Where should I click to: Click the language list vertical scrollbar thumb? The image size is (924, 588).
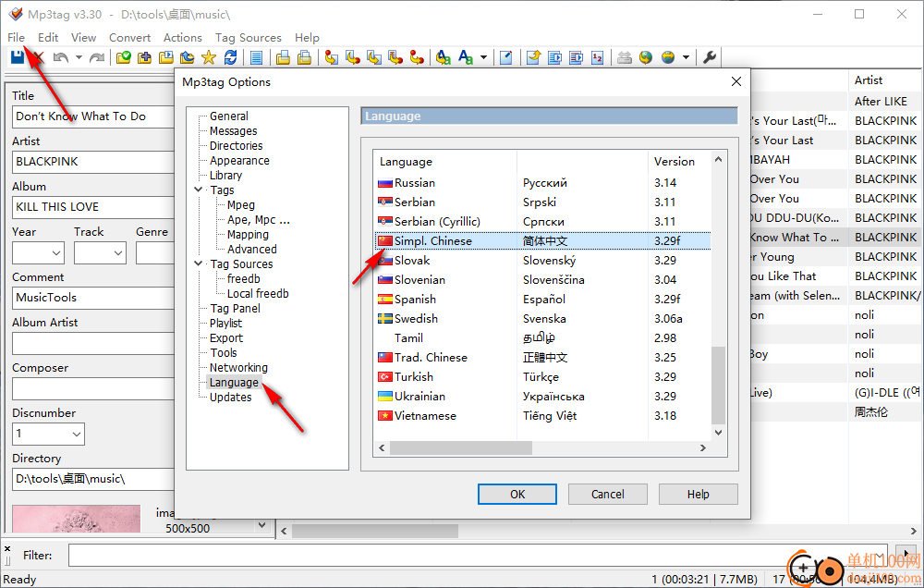pyautogui.click(x=718, y=386)
